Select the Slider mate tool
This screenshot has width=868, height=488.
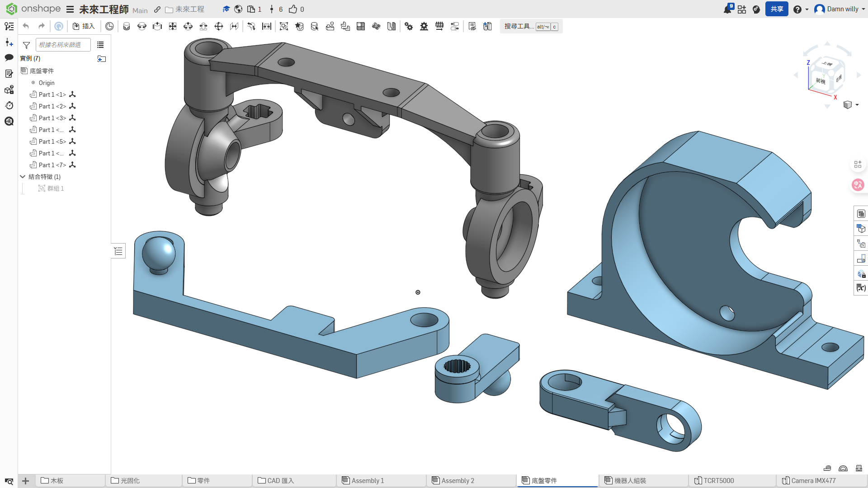pyautogui.click(x=157, y=26)
